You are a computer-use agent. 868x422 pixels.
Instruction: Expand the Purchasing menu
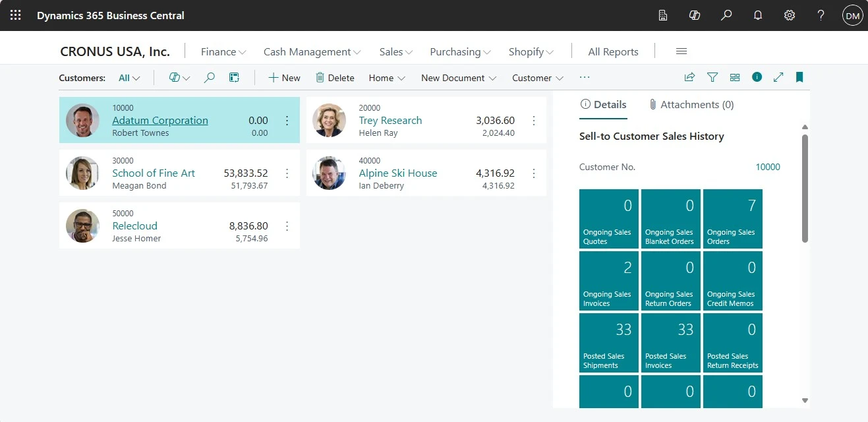click(461, 51)
